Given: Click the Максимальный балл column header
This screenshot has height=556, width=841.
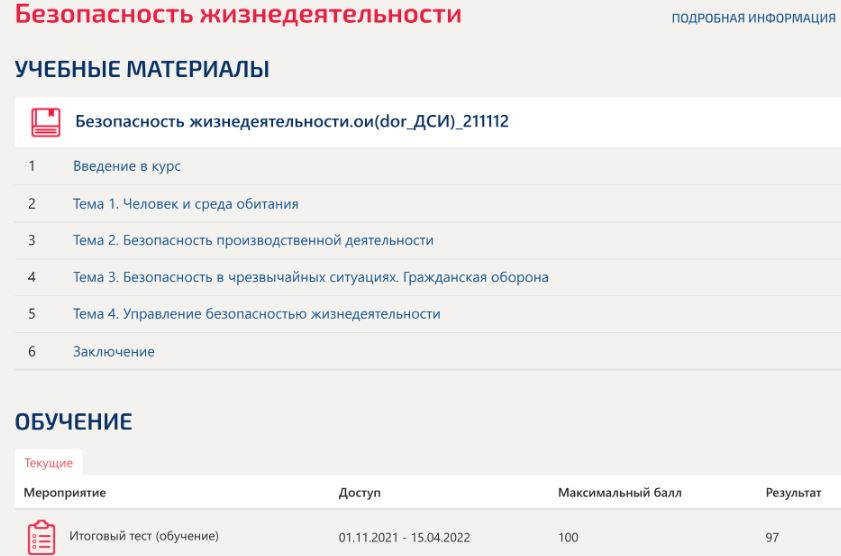Looking at the screenshot, I should pos(619,492).
